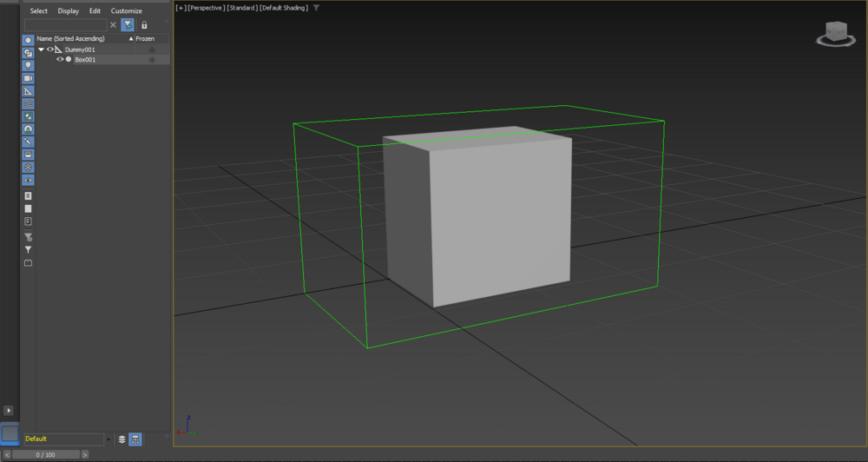Toggle visibility eye of Dummy001
Viewport: 868px width, 462px height.
coord(49,49)
